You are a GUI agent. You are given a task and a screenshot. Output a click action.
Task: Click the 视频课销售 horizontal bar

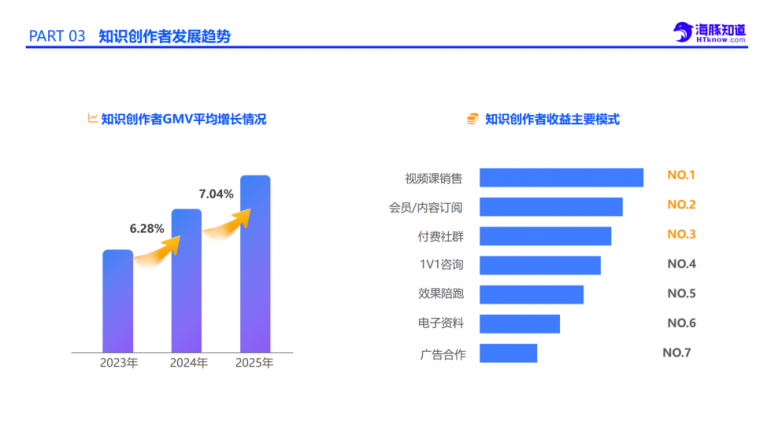point(561,178)
